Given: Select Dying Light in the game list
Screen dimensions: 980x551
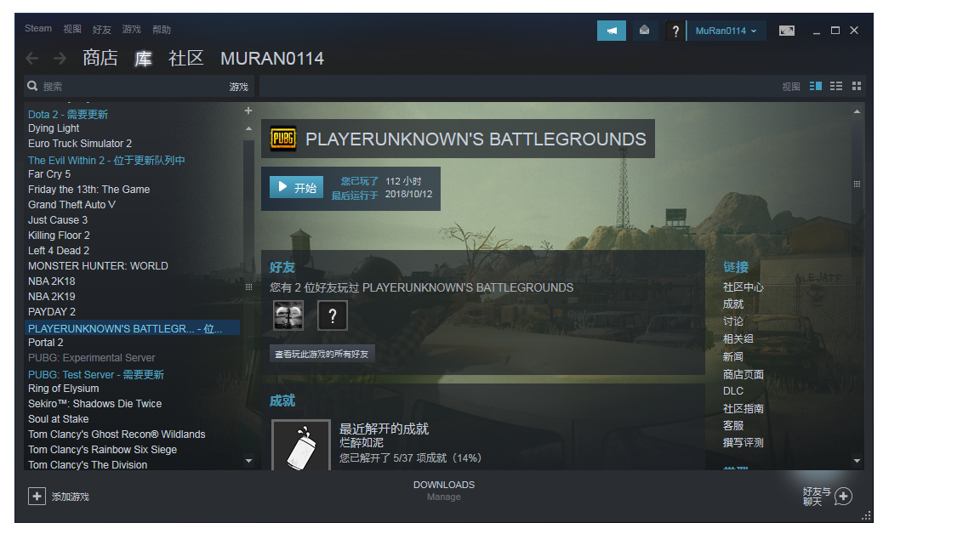Looking at the screenshot, I should click(x=54, y=128).
